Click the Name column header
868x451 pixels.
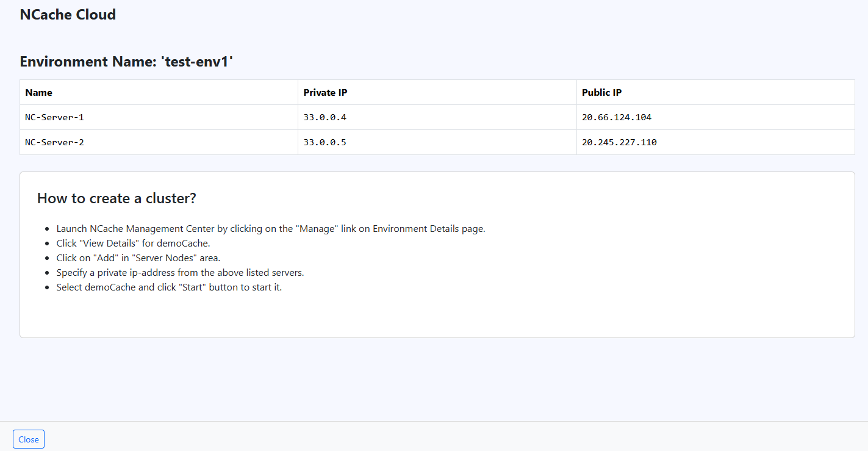159,92
